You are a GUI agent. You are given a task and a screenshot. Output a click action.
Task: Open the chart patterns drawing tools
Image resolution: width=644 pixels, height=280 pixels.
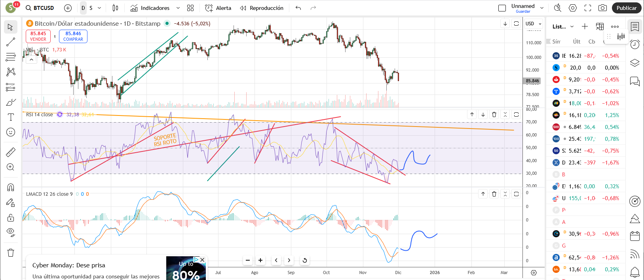11,72
